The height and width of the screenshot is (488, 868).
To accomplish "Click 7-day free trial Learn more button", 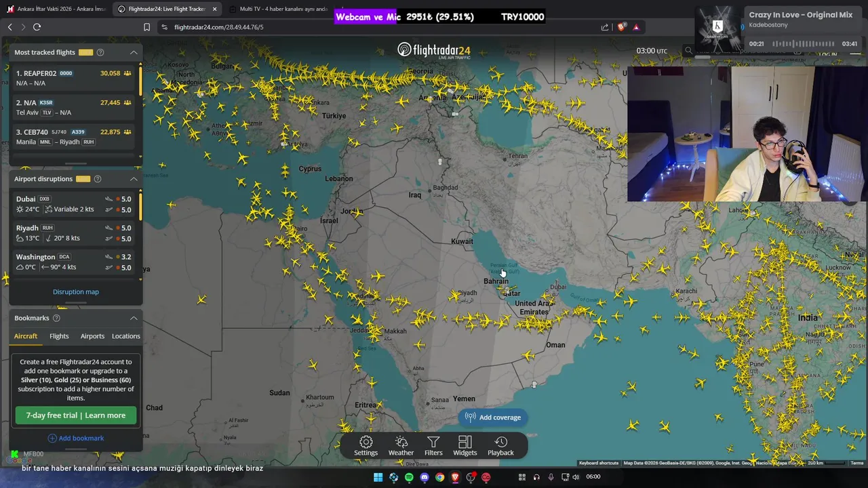I will point(76,415).
